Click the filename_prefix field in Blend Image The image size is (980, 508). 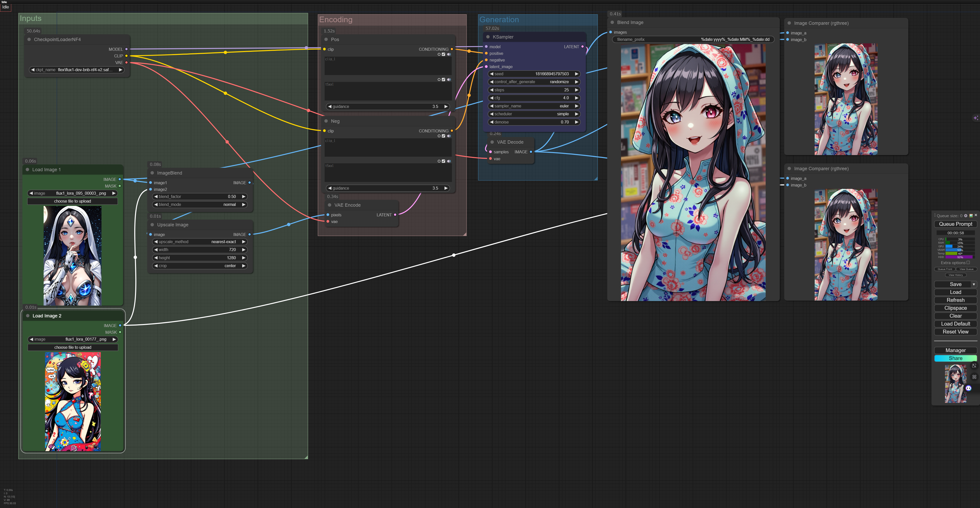tap(693, 40)
